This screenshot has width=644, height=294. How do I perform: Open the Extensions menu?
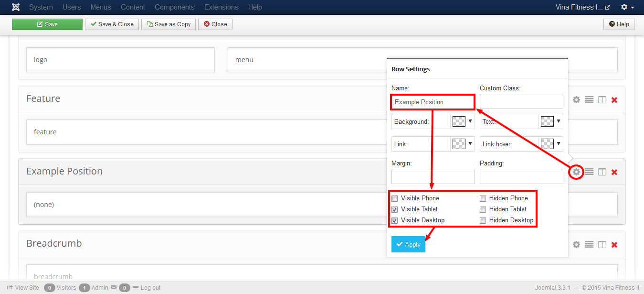pyautogui.click(x=221, y=7)
